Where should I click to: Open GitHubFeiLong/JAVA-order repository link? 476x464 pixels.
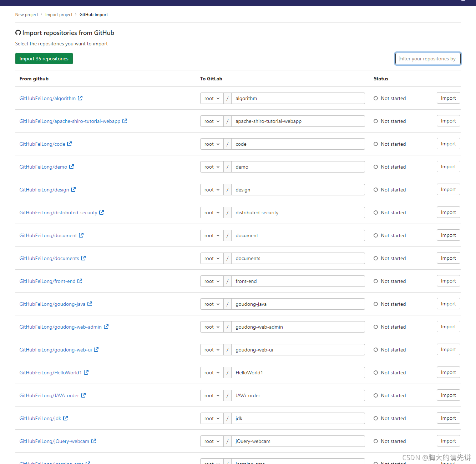(49, 395)
